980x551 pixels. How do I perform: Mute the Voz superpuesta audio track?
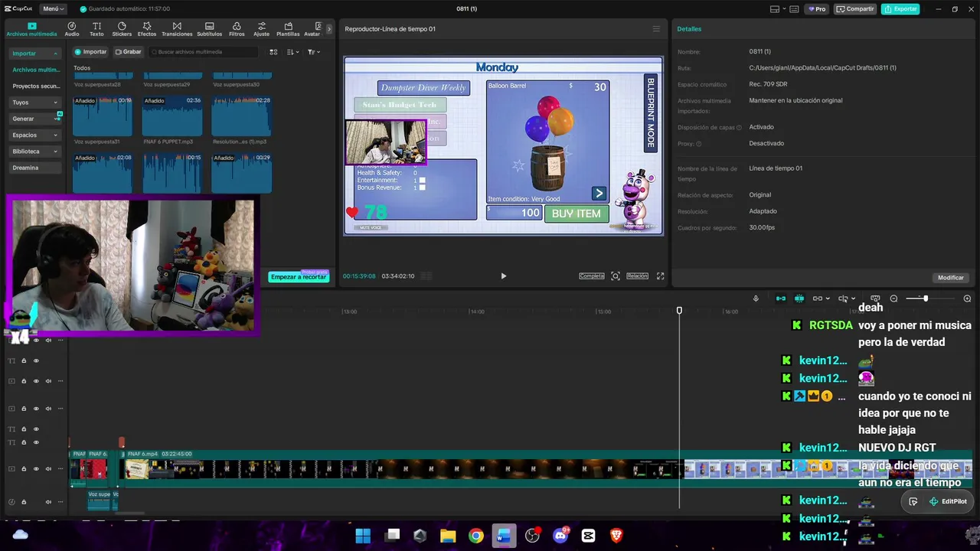point(48,502)
